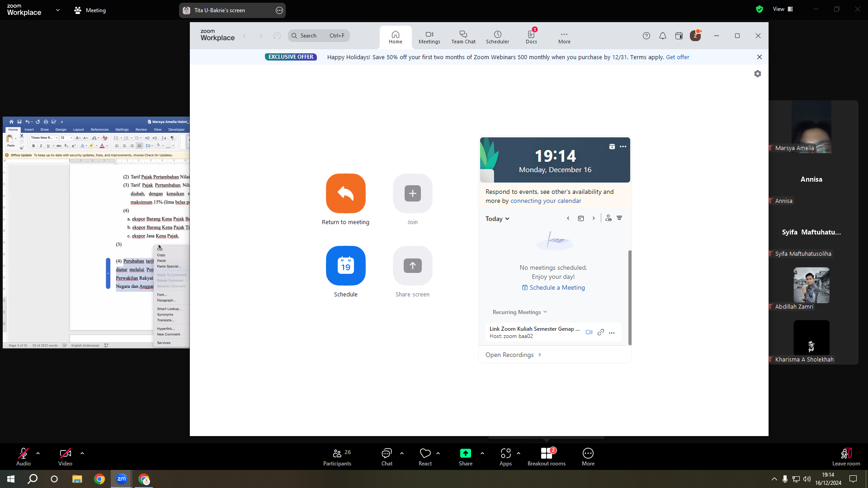Open the Help question mark icon
The width and height of the screenshot is (868, 488).
646,36
